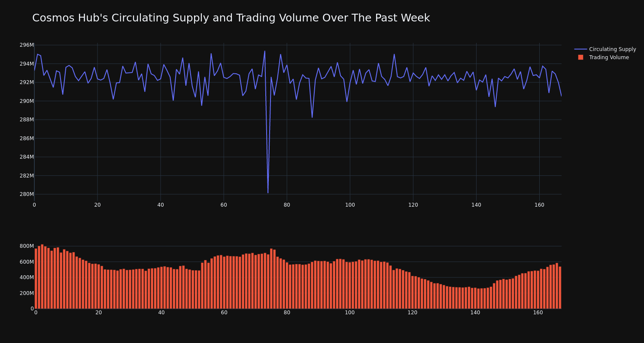Click the 400M label on volume axis
The height and width of the screenshot is (343, 644).
click(26, 277)
